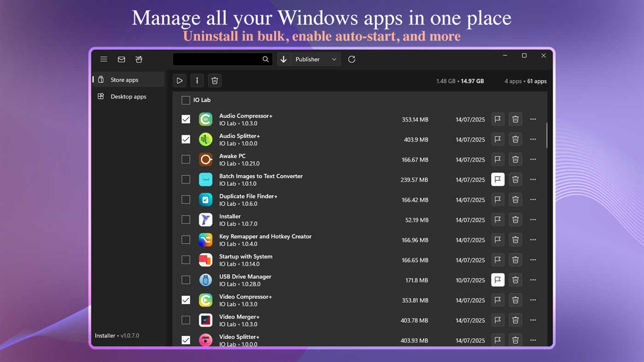644x362 pixels.
Task: Switch to Desktop apps
Action: 128,96
